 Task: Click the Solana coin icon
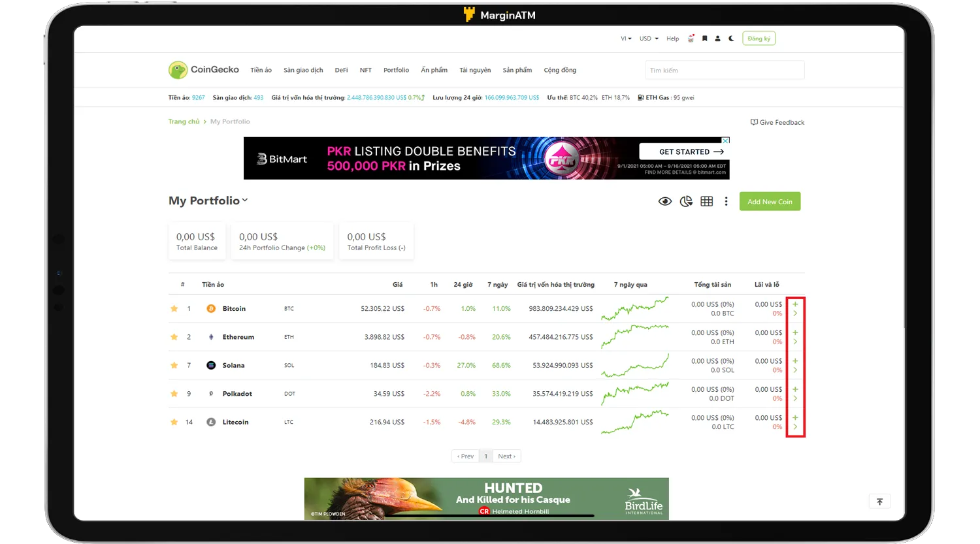(211, 366)
